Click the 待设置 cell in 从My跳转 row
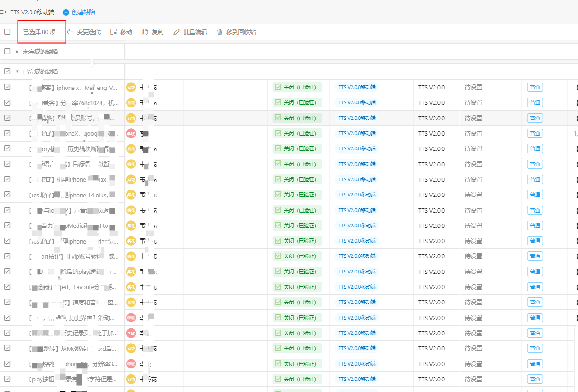Image resolution: width=578 pixels, height=392 pixels. click(x=473, y=348)
